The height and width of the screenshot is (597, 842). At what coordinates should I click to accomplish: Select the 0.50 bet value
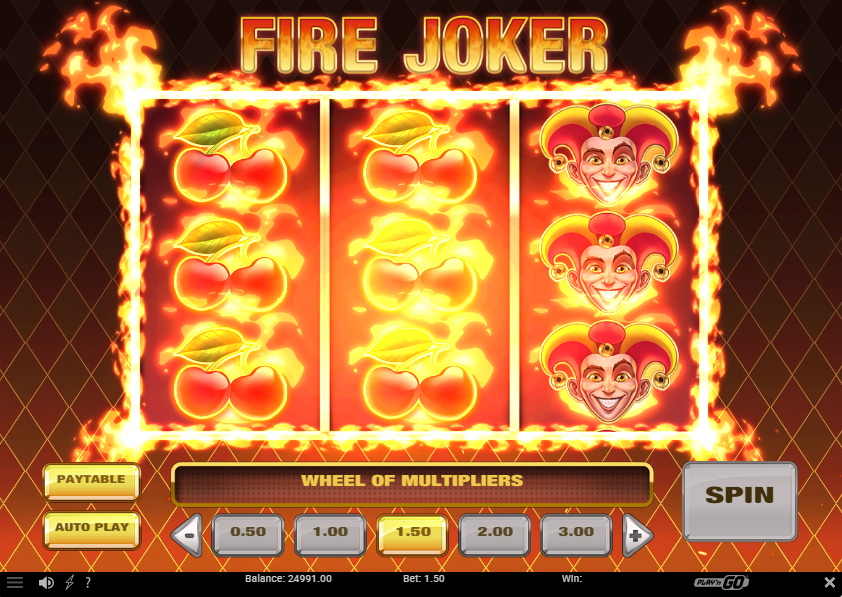248,534
